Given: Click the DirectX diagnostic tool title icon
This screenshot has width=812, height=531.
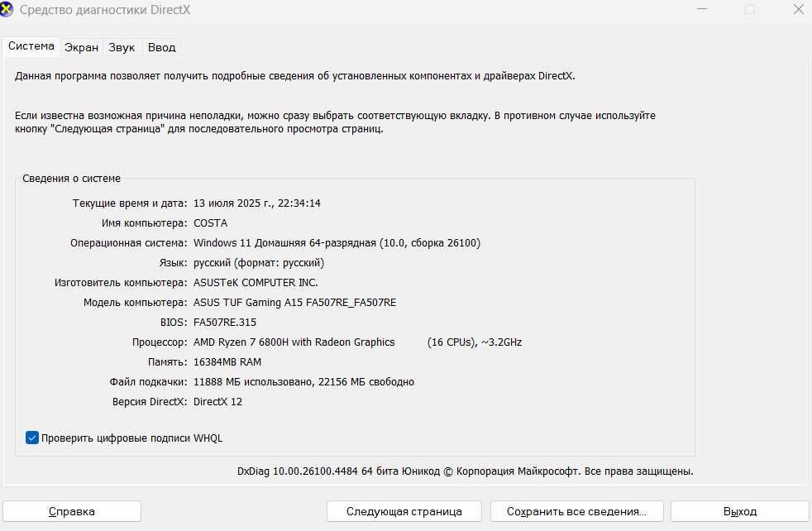Looking at the screenshot, I should point(7,9).
